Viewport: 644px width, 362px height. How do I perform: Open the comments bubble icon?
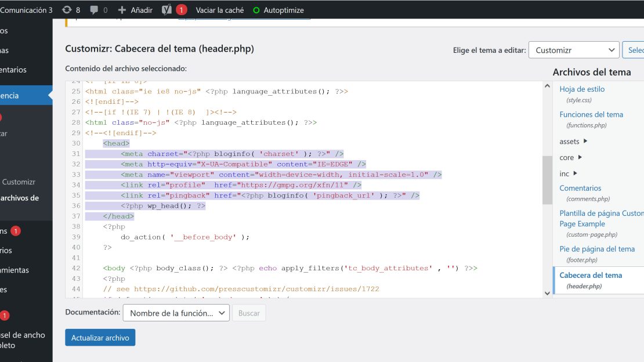coord(94,10)
